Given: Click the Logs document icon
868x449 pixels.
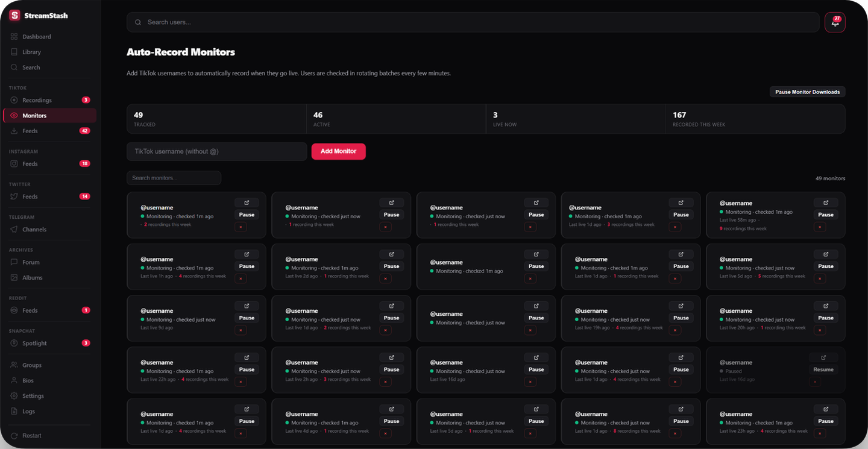Looking at the screenshot, I should 14,411.
